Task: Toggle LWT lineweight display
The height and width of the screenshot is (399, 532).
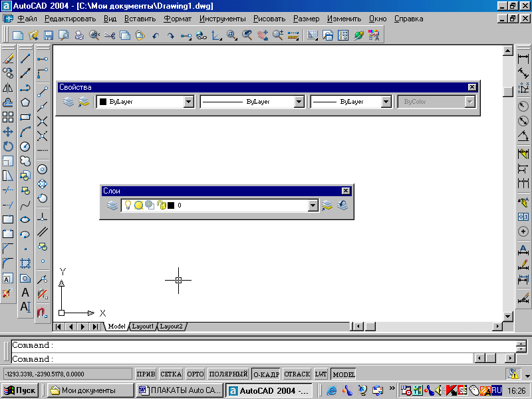Action: [321, 374]
